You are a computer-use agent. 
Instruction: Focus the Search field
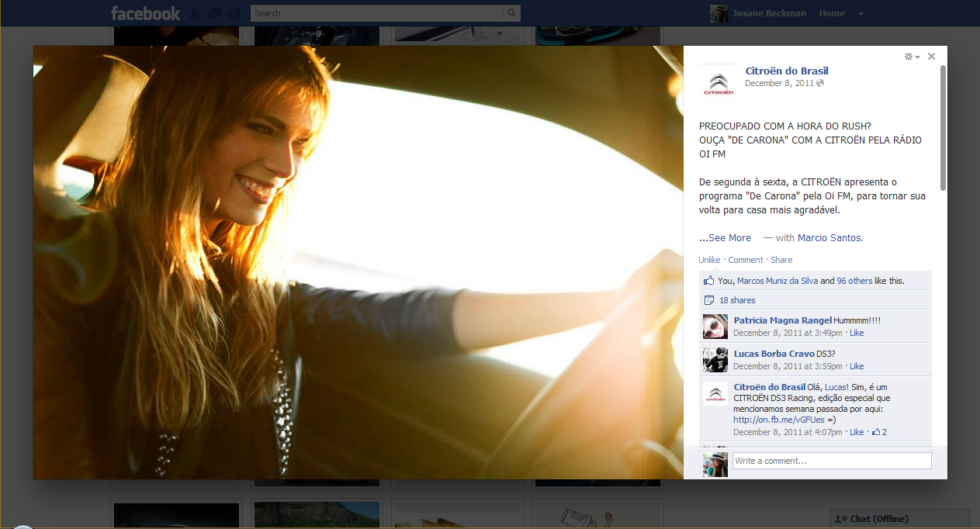(378, 13)
